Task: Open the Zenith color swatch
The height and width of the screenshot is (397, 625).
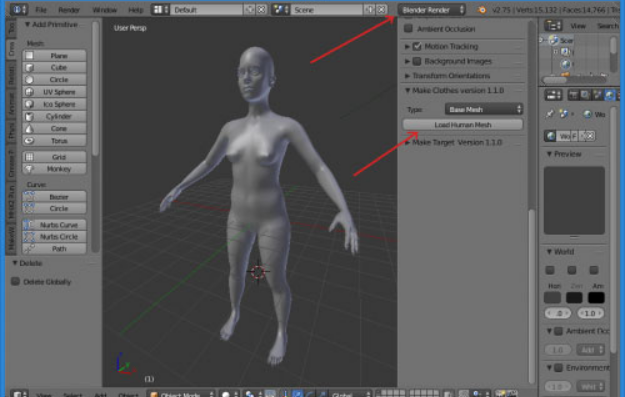Action: 574,297
